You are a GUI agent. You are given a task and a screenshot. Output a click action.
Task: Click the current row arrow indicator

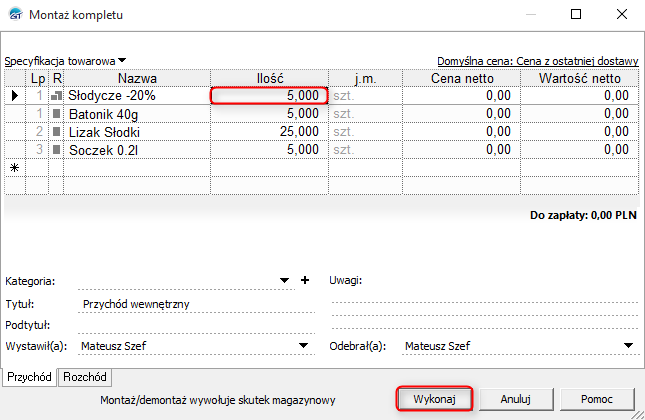coord(15,95)
